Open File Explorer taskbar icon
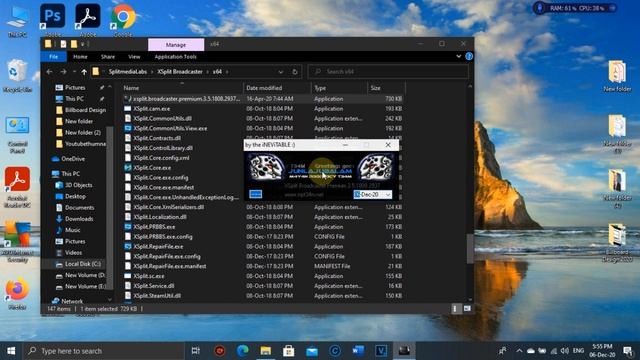 coord(266,351)
